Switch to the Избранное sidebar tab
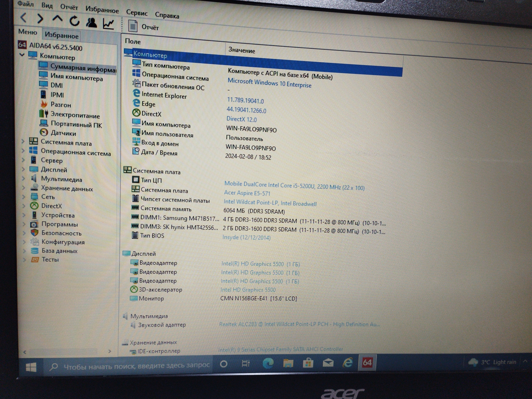Image resolution: width=532 pixels, height=399 pixels. pos(62,35)
